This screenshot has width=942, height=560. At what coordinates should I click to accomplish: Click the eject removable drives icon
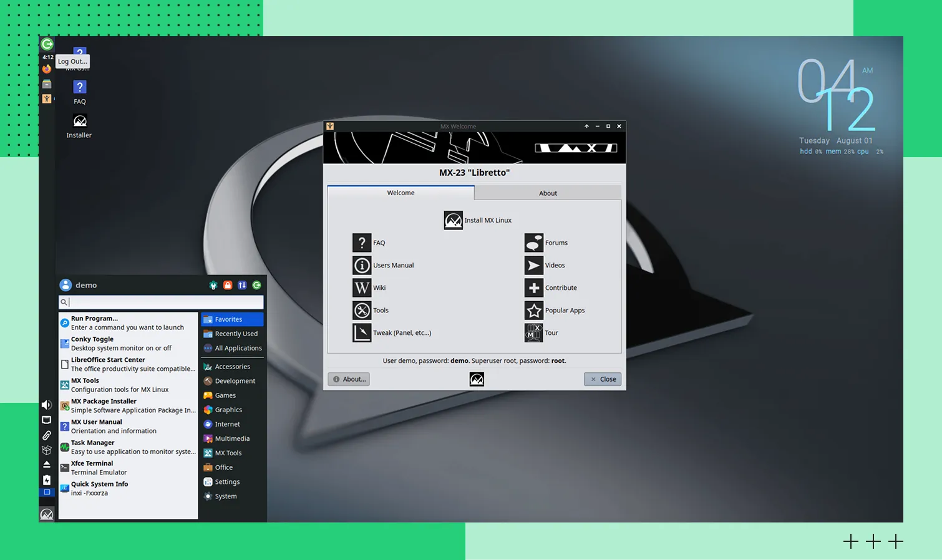tap(47, 465)
